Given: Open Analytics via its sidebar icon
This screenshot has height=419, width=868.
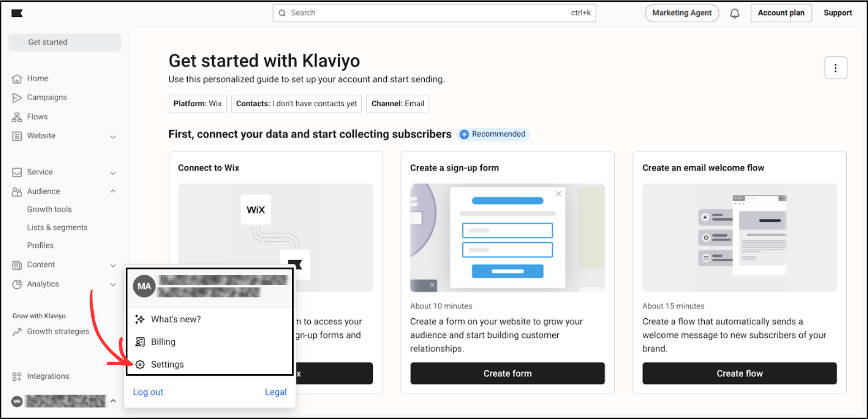Looking at the screenshot, I should point(17,284).
